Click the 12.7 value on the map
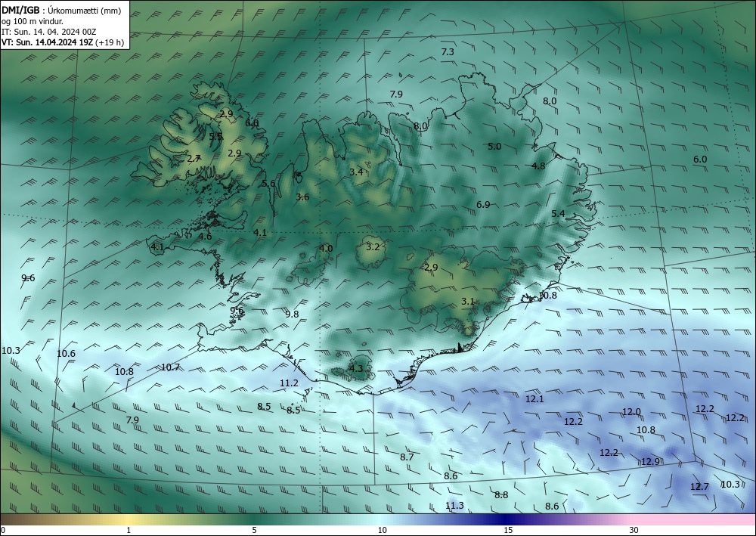 [x=699, y=486]
